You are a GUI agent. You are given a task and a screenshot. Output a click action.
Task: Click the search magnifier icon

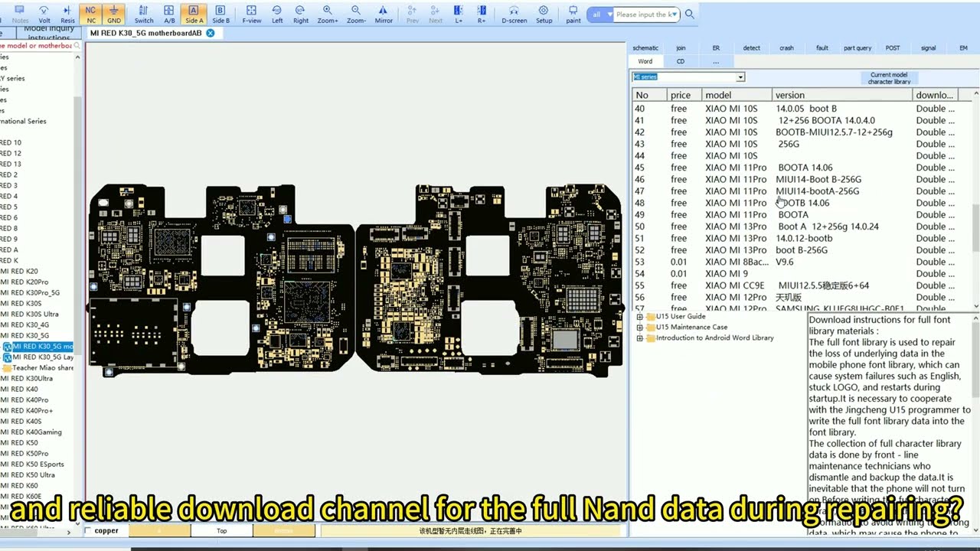[689, 14]
